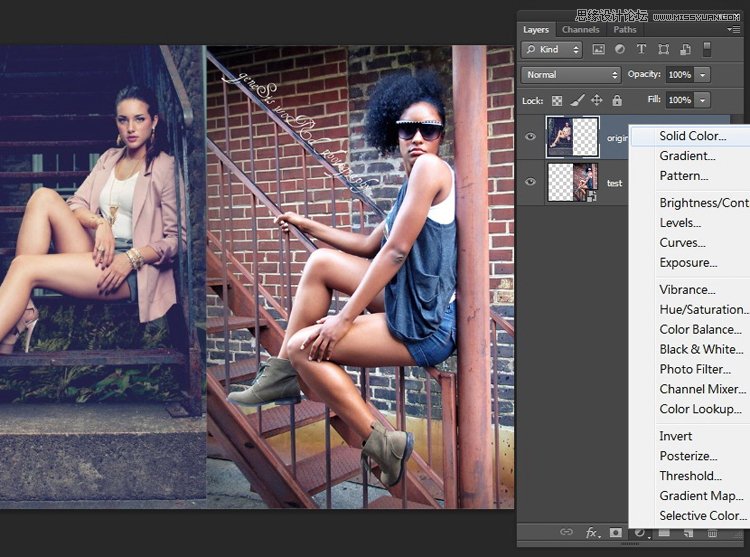Image resolution: width=750 pixels, height=557 pixels.
Task: Click the pixel layer filter icon
Action: tap(599, 49)
